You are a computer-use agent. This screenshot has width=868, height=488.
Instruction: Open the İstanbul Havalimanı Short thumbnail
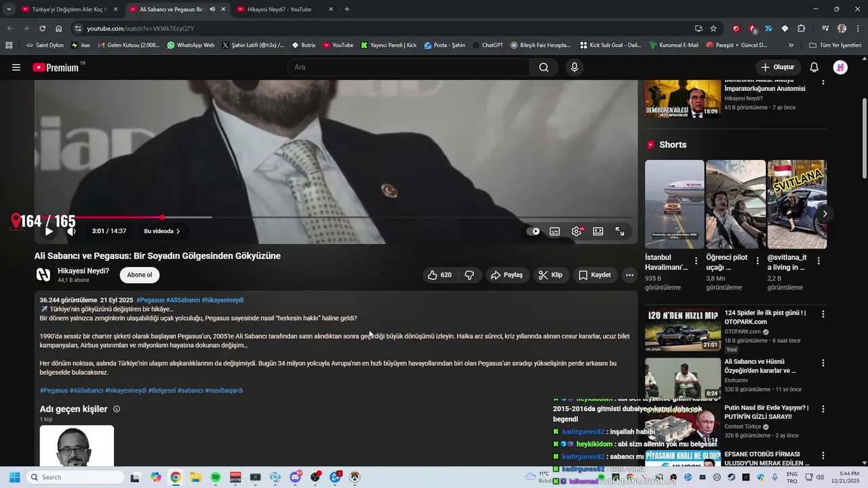(675, 204)
